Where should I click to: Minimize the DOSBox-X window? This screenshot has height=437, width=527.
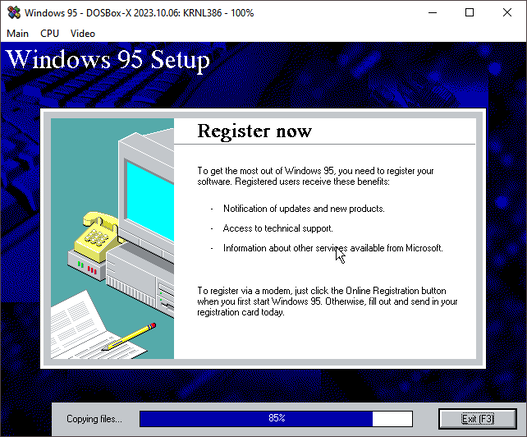(433, 13)
